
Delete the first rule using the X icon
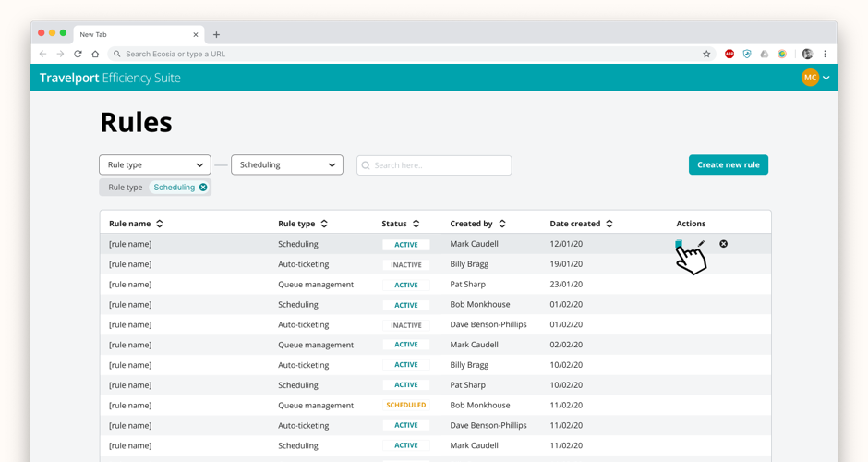(x=723, y=244)
